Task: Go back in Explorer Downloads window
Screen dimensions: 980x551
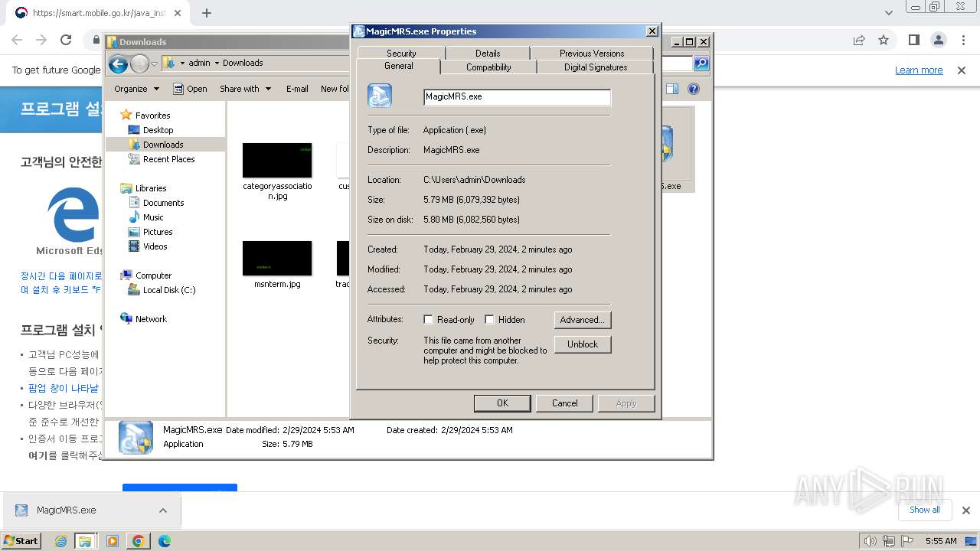Action: pyautogui.click(x=118, y=64)
